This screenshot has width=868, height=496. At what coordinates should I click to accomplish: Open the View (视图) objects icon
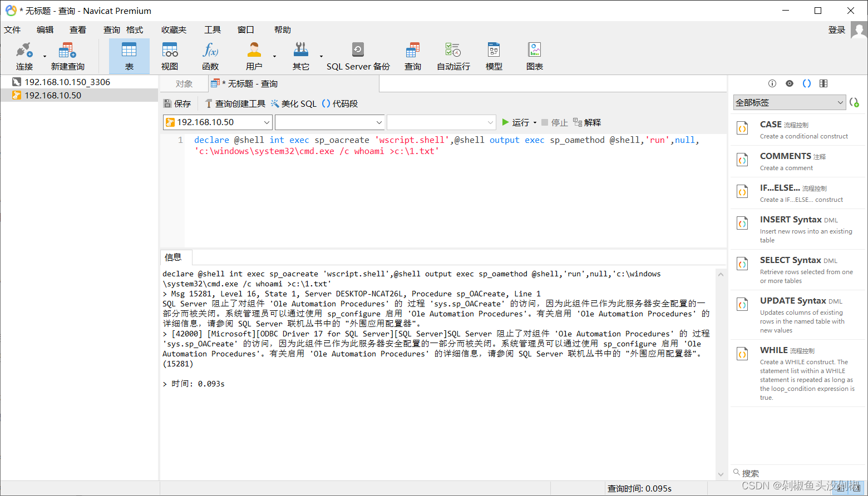[x=170, y=56]
